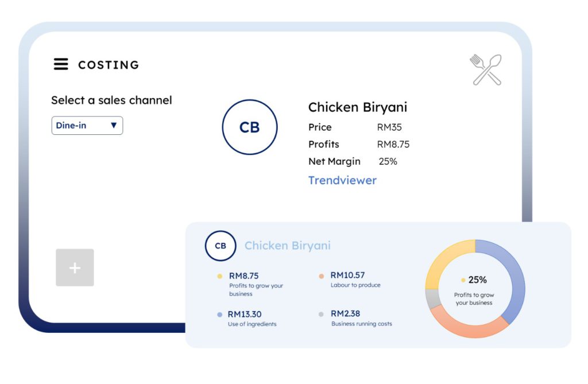The width and height of the screenshot is (588, 384).
Task: Click the dropdown arrow in Dine-in selector
Action: [114, 126]
